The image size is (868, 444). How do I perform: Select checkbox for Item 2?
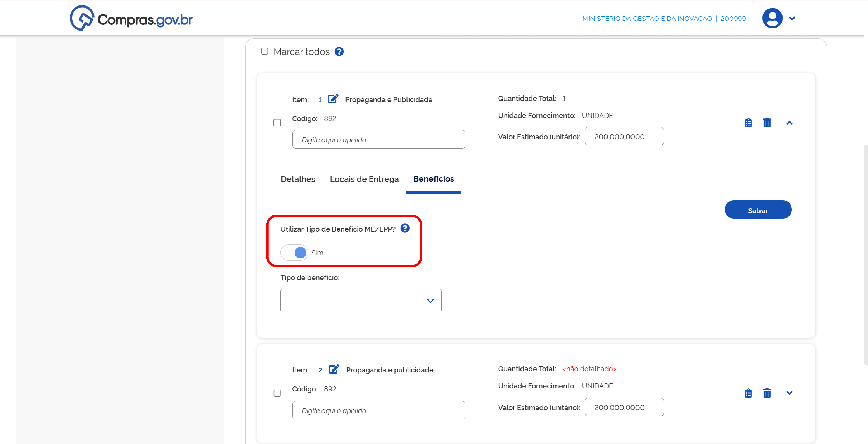(x=277, y=393)
